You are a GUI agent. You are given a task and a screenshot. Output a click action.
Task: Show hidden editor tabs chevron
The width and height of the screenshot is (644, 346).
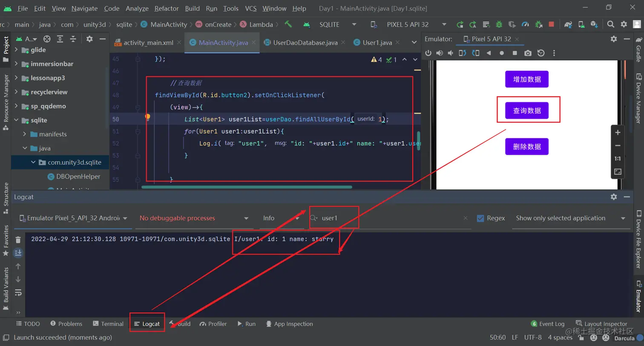click(x=414, y=42)
